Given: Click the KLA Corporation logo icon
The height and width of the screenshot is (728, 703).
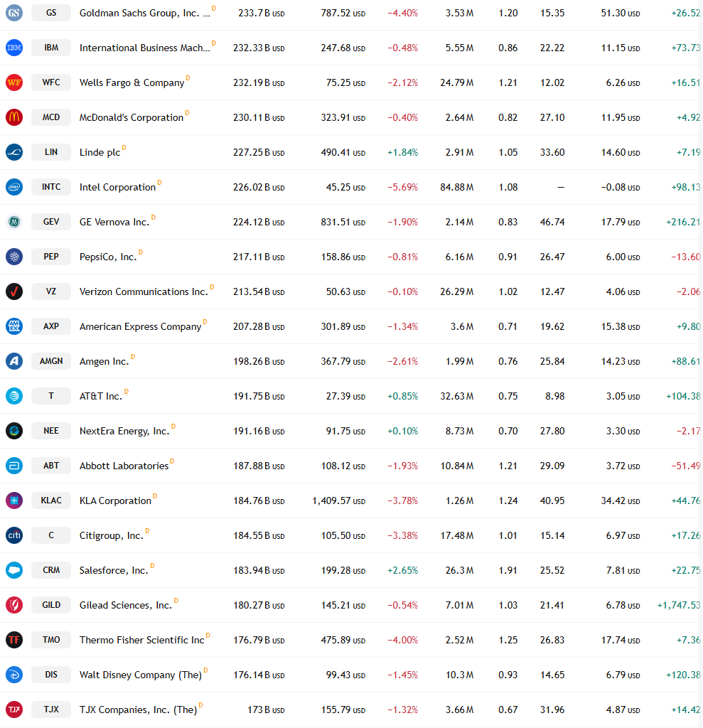Looking at the screenshot, I should pyautogui.click(x=14, y=500).
